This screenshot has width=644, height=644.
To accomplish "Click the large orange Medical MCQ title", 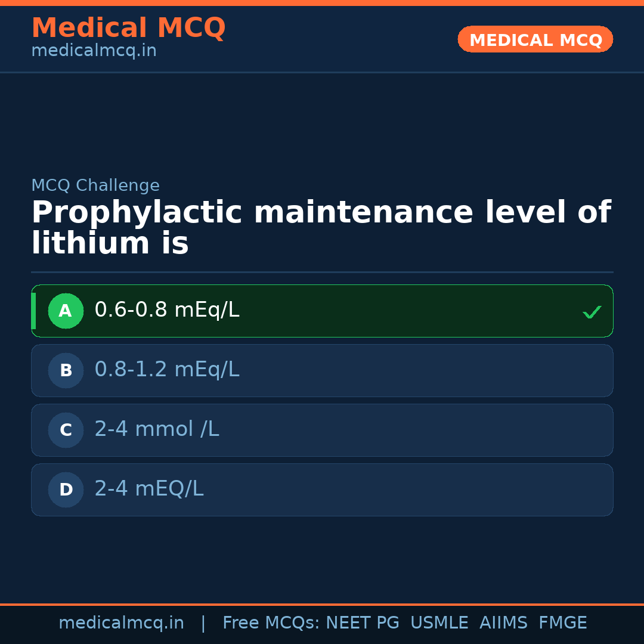I will (x=128, y=28).
